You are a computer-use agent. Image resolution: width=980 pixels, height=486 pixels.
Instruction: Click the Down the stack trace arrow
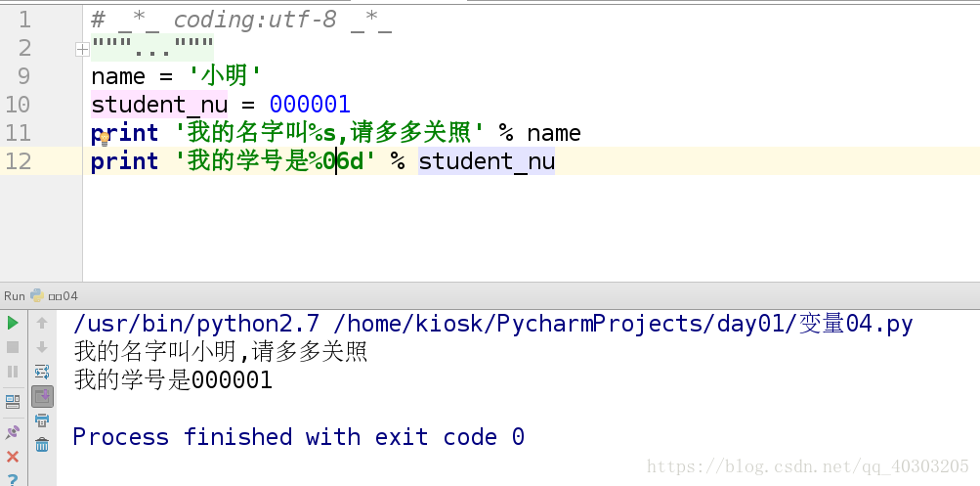42,347
